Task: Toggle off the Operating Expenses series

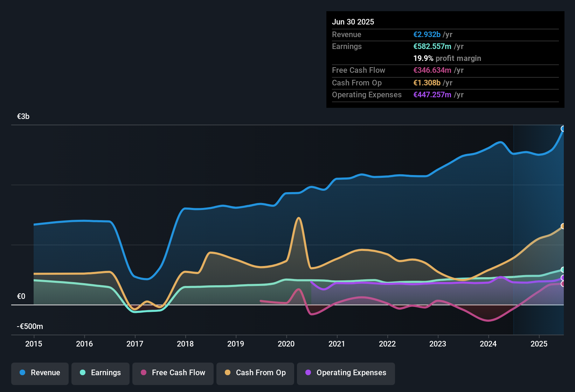Action: [x=346, y=373]
